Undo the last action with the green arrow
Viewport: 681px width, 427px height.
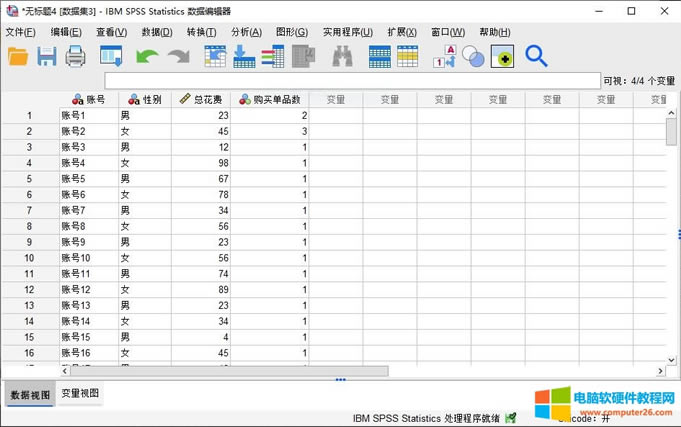[147, 57]
